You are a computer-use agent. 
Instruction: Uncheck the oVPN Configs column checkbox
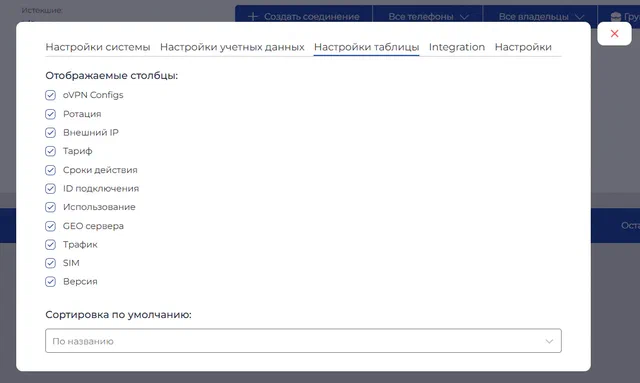point(50,95)
